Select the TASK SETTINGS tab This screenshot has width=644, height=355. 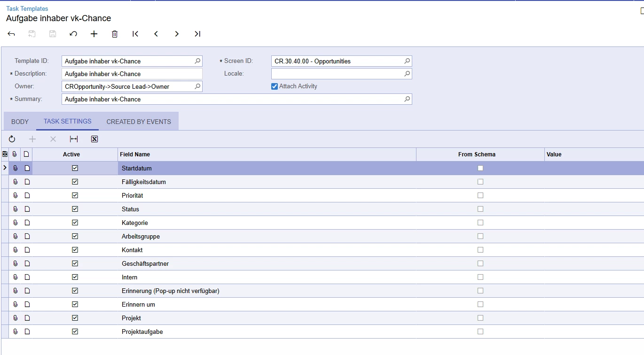pos(68,121)
